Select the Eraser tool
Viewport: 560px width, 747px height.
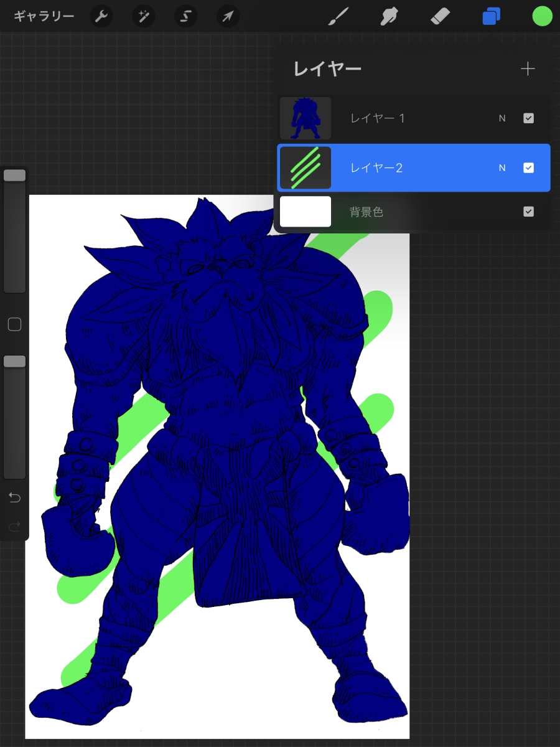440,16
